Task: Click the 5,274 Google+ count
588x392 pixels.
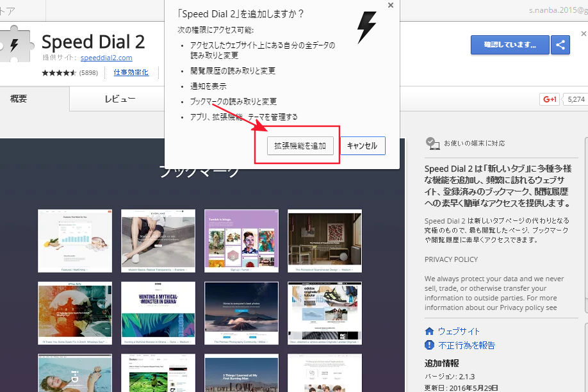Action: coord(576,99)
